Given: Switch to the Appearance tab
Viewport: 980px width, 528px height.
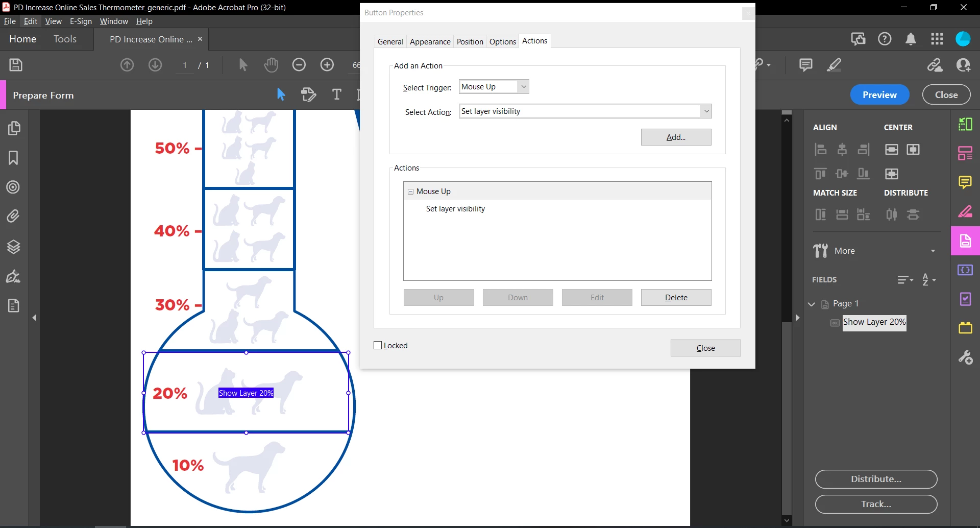Looking at the screenshot, I should (x=430, y=42).
